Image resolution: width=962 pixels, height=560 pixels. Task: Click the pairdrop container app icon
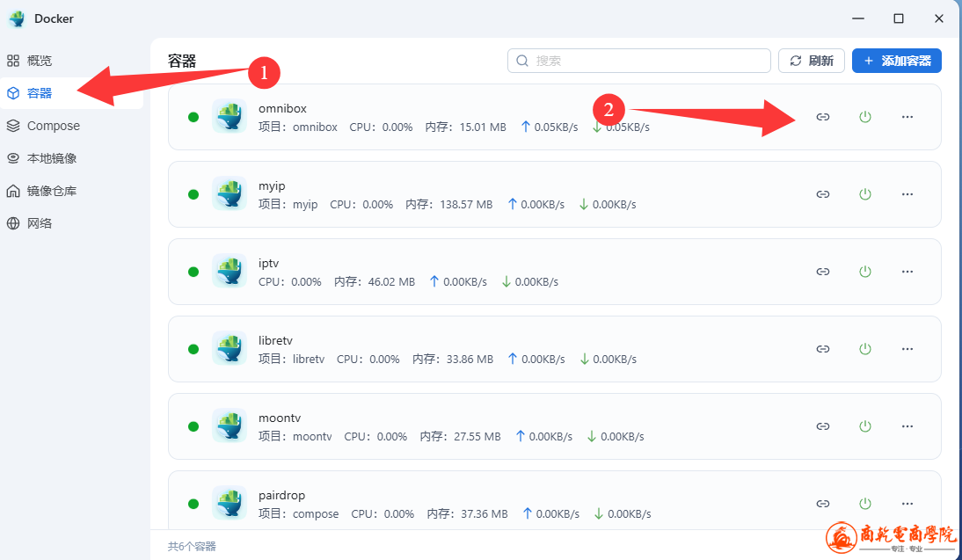coord(230,504)
